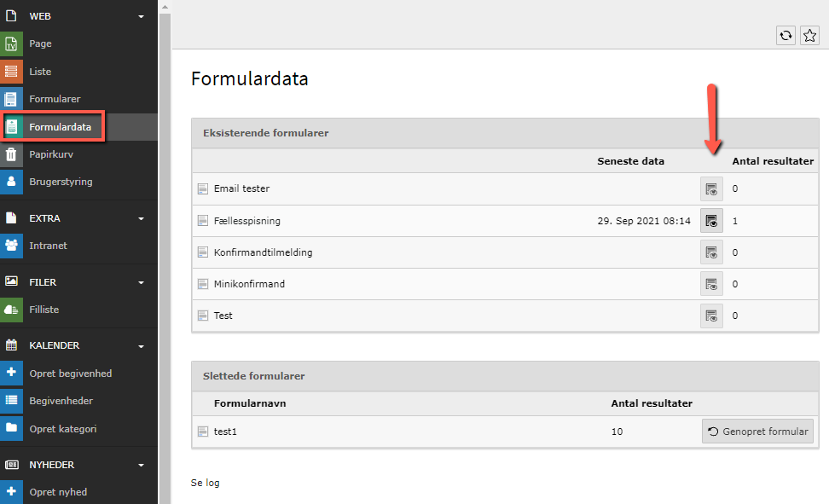Image resolution: width=829 pixels, height=504 pixels.
Task: View data icon for Test form
Action: coord(711,316)
